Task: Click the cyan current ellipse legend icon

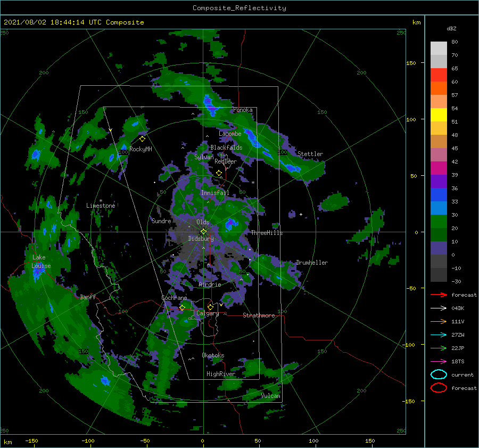Action: [x=439, y=374]
